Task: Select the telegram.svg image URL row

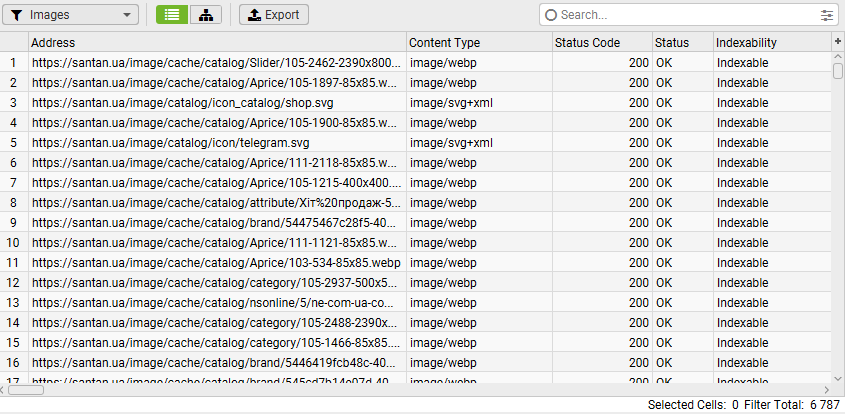Action: click(217, 143)
